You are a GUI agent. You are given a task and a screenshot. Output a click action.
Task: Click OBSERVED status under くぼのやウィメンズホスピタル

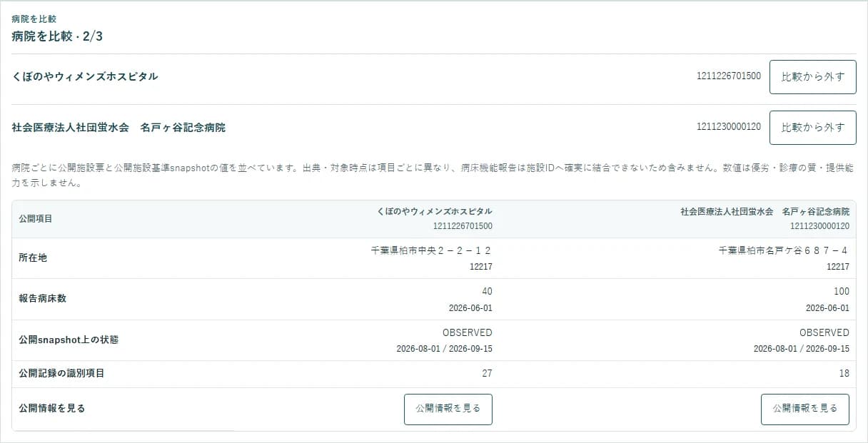468,332
